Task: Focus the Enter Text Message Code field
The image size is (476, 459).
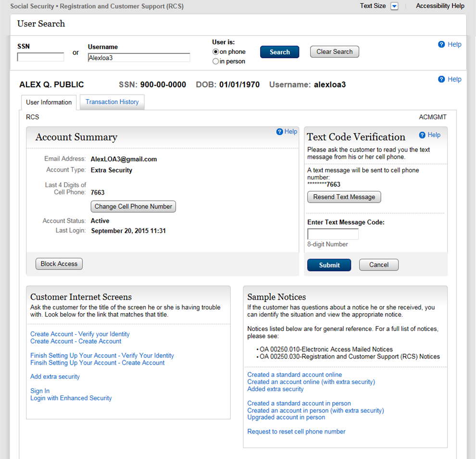Action: pos(333,234)
